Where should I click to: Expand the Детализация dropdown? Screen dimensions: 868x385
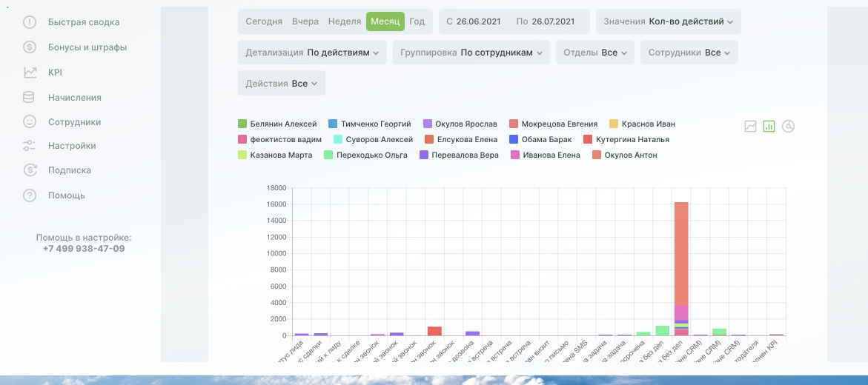(x=312, y=53)
